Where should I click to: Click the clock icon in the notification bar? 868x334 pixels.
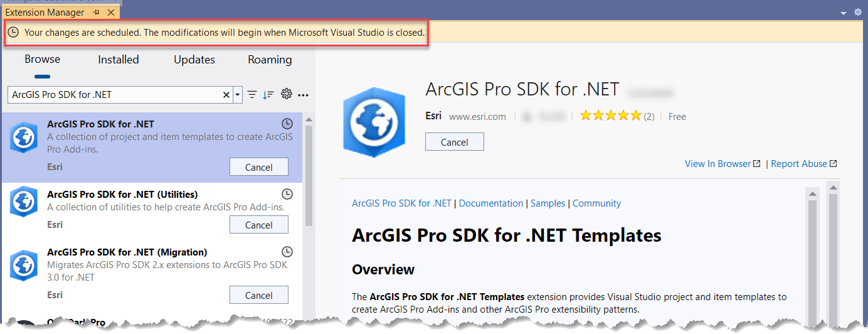13,32
